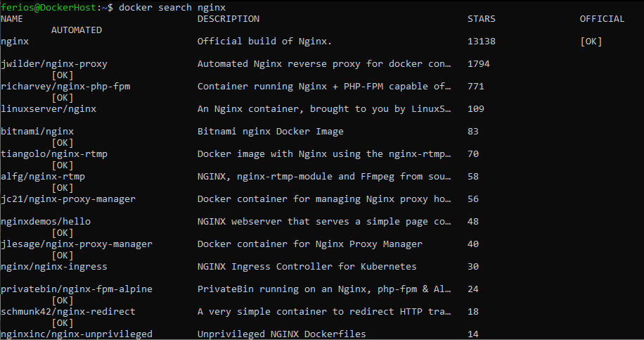Click the star count 13138

pos(482,42)
